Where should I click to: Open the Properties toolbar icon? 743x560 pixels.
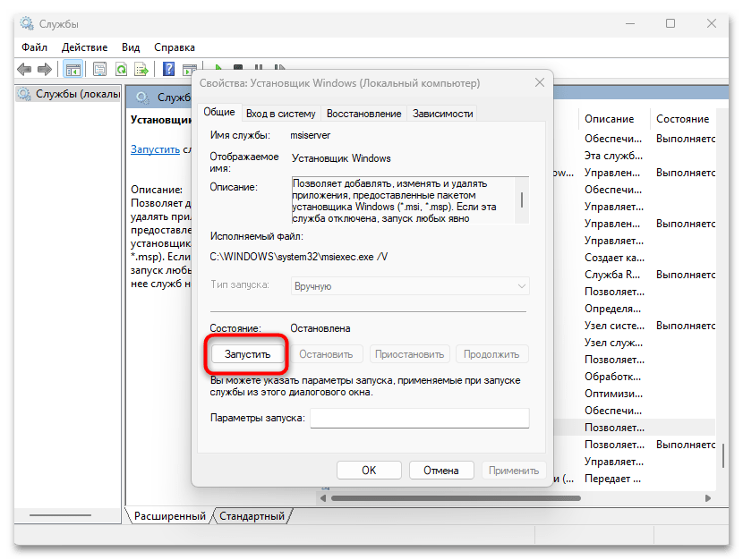[x=99, y=70]
